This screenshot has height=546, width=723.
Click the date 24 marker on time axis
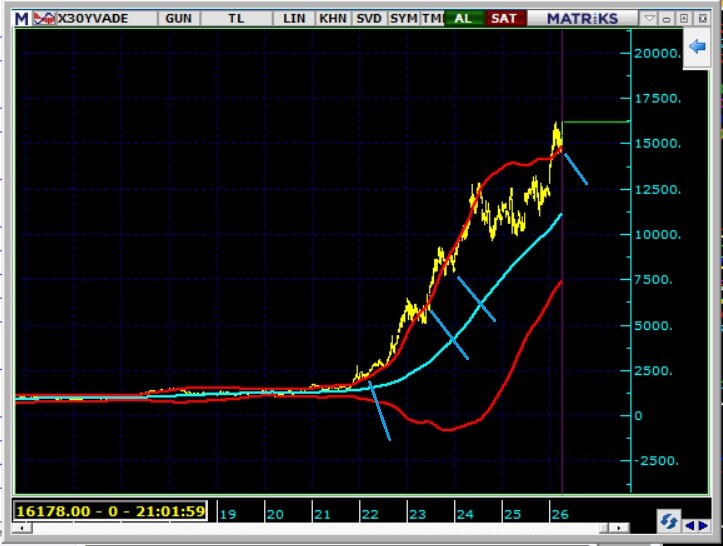[463, 513]
